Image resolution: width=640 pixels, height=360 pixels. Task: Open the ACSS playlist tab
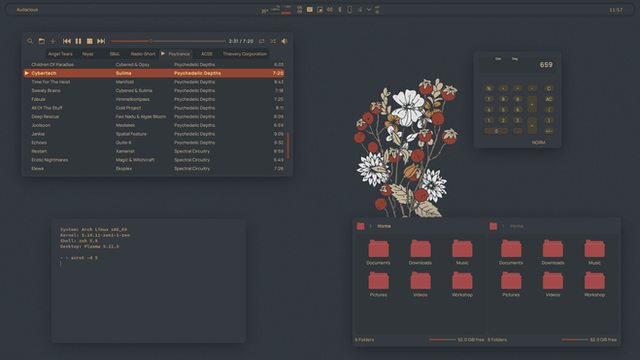click(x=207, y=54)
